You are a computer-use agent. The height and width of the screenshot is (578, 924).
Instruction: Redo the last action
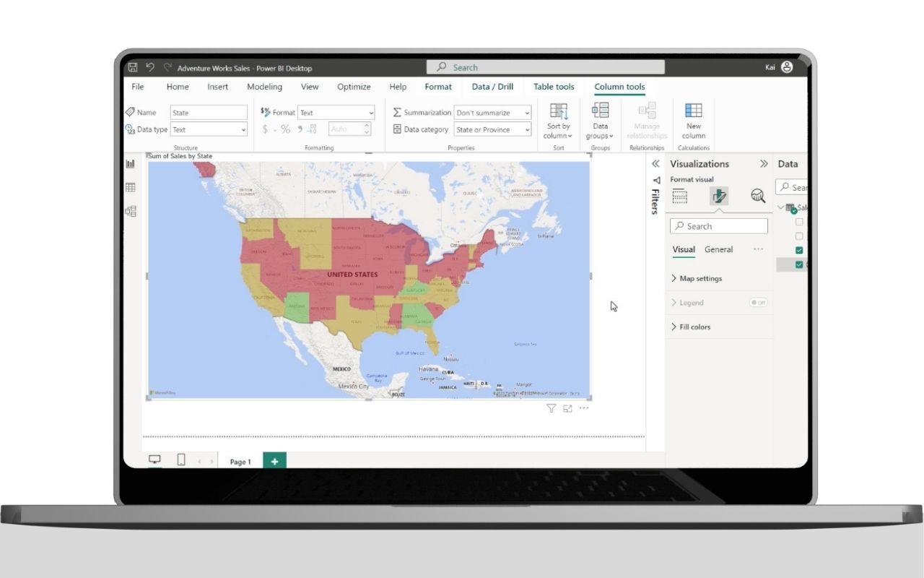(167, 67)
